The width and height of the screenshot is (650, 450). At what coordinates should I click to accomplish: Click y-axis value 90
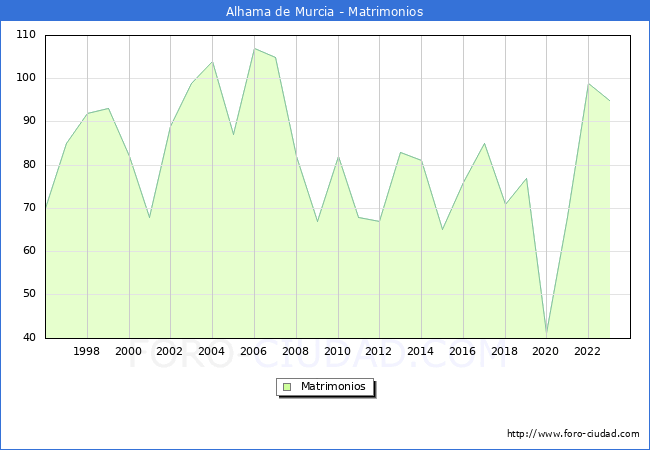pyautogui.click(x=29, y=121)
